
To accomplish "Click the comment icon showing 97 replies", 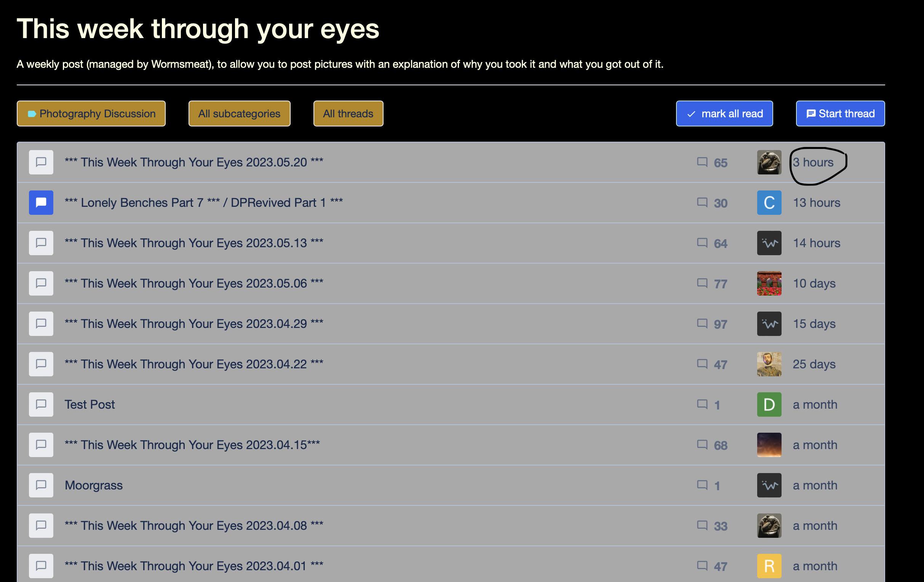I will coord(702,324).
